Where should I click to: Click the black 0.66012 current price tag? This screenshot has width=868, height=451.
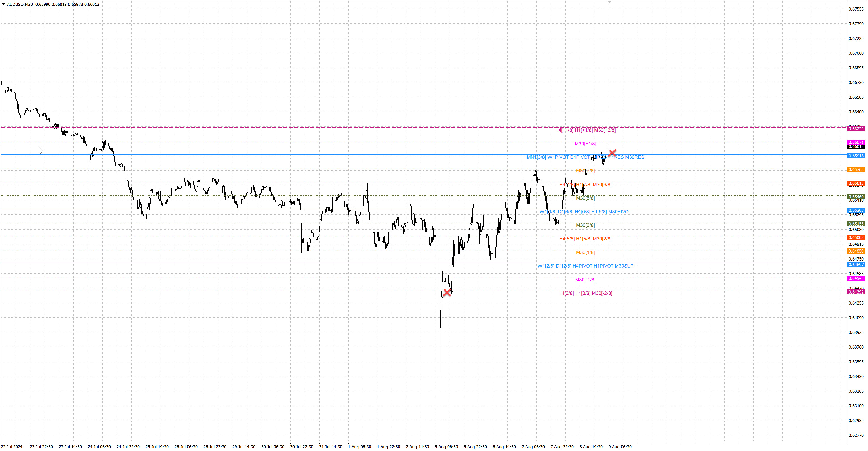856,146
